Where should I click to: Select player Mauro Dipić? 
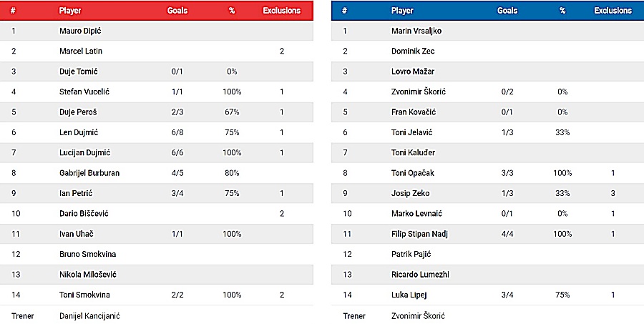tap(80, 31)
